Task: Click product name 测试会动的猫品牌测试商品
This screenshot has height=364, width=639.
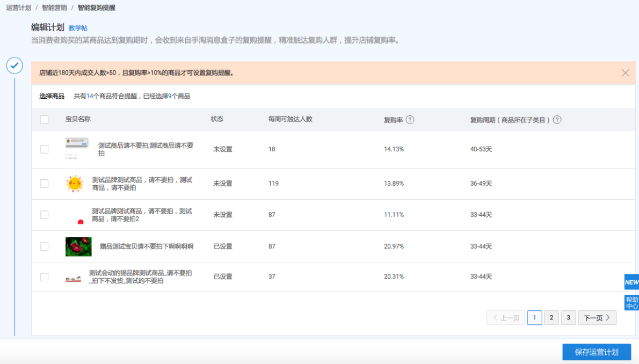Action: [141, 277]
